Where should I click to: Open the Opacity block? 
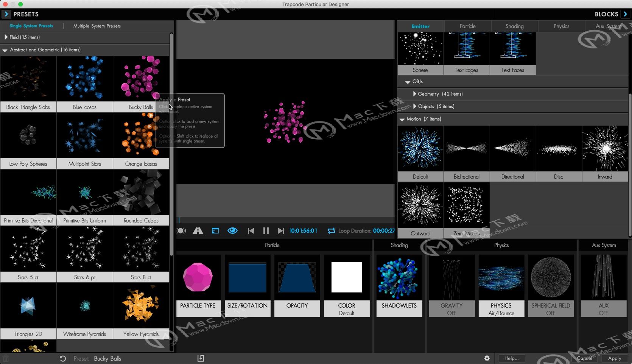(x=297, y=286)
